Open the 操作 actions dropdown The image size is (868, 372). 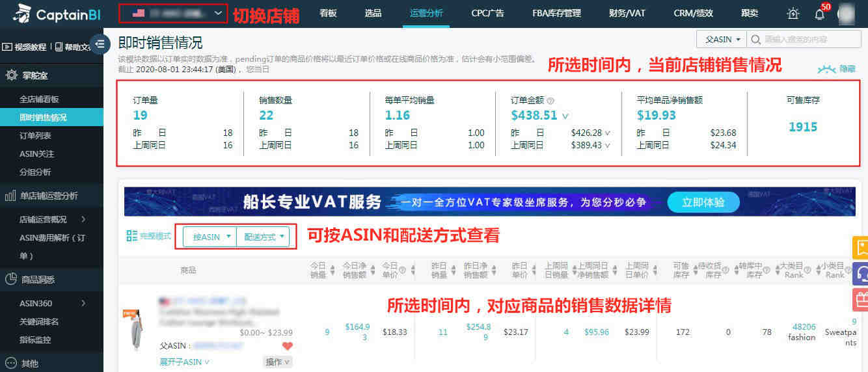pyautogui.click(x=278, y=362)
